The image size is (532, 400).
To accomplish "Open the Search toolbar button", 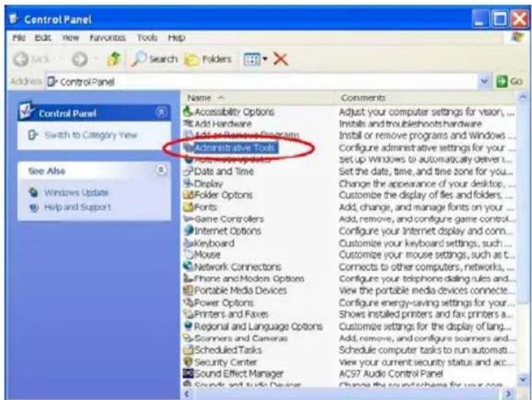I will (x=154, y=59).
